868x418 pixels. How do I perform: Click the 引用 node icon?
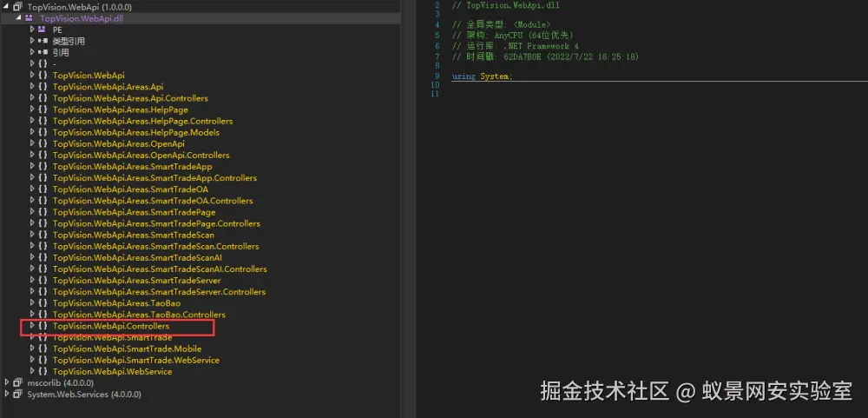43,52
